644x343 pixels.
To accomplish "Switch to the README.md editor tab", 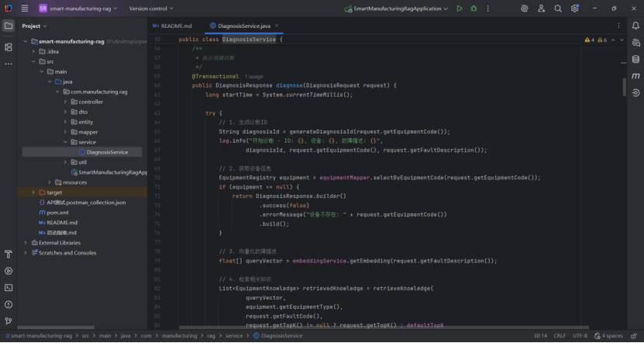I will (173, 26).
